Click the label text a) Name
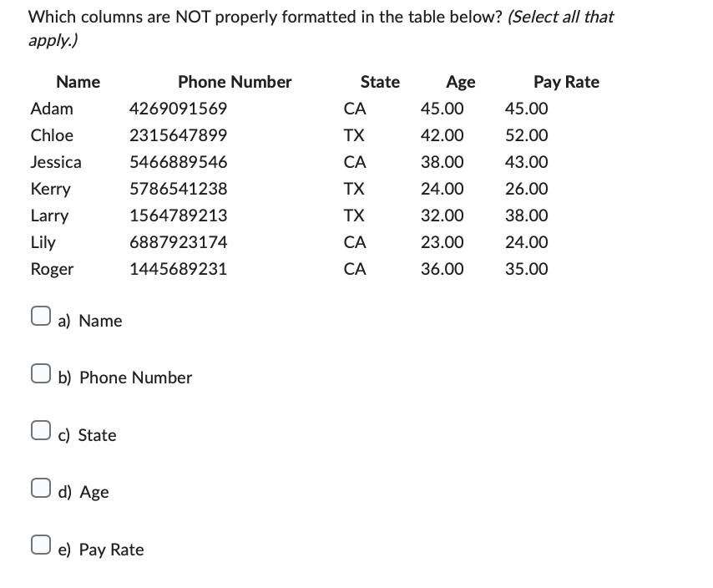This screenshot has height=588, width=713. (90, 321)
